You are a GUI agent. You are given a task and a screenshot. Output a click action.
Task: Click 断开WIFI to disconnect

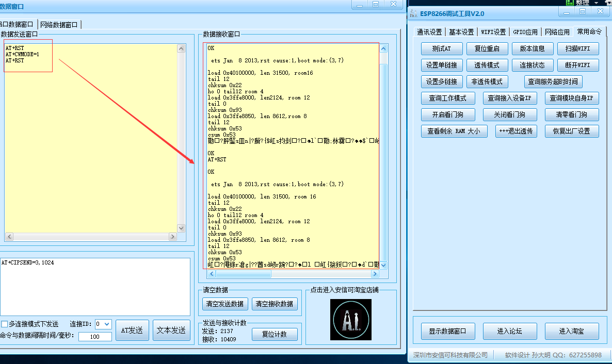(577, 65)
